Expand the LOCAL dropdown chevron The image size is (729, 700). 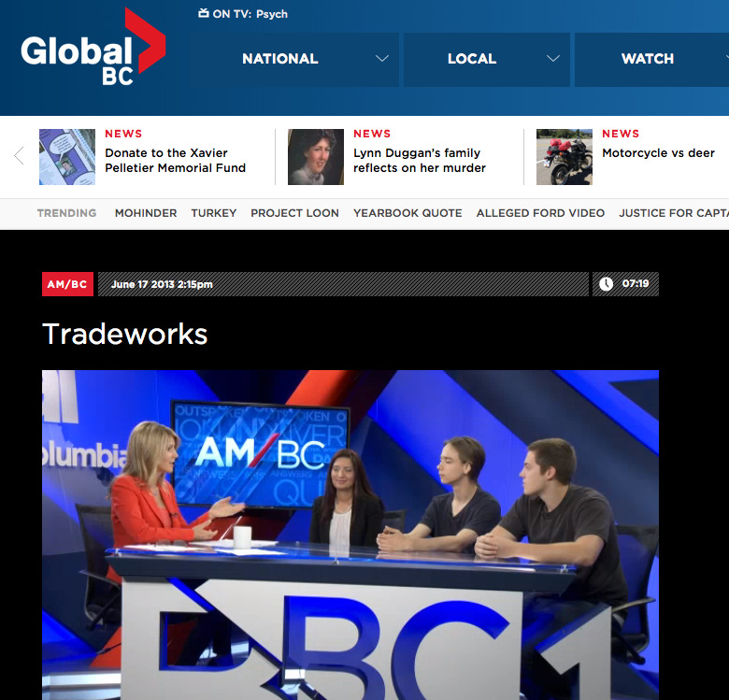tap(552, 59)
